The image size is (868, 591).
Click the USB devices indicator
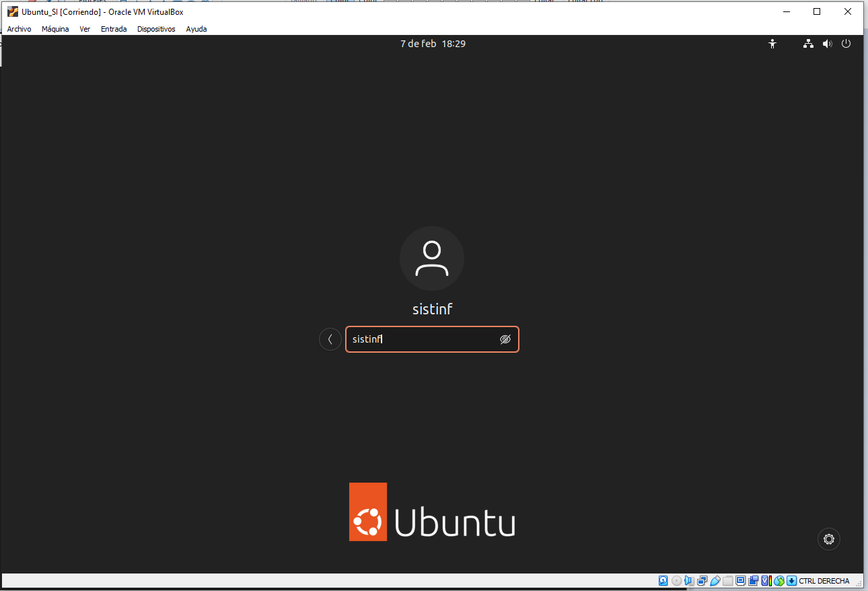[x=715, y=581]
